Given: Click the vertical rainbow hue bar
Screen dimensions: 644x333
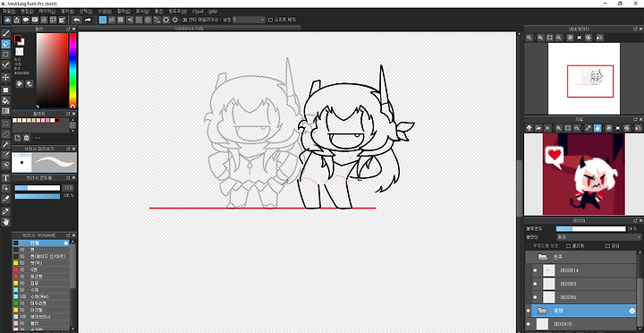Looking at the screenshot, I should [72, 71].
